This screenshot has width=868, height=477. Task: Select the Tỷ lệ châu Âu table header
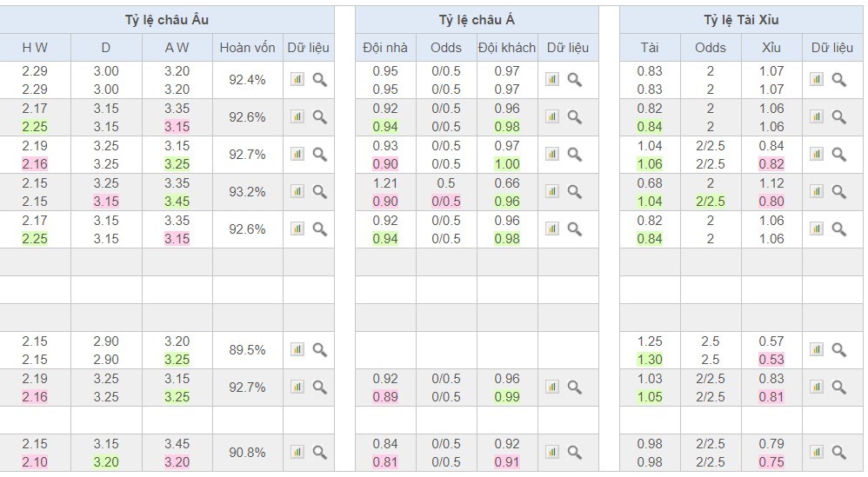click(x=167, y=20)
